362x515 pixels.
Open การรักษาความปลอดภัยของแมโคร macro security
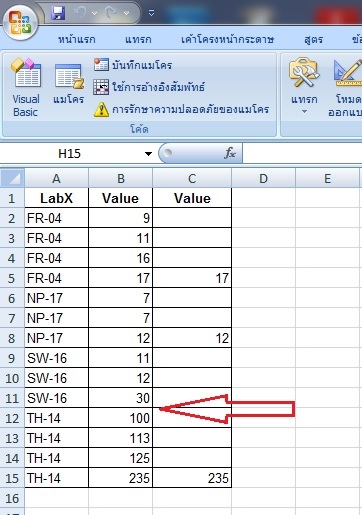click(181, 109)
